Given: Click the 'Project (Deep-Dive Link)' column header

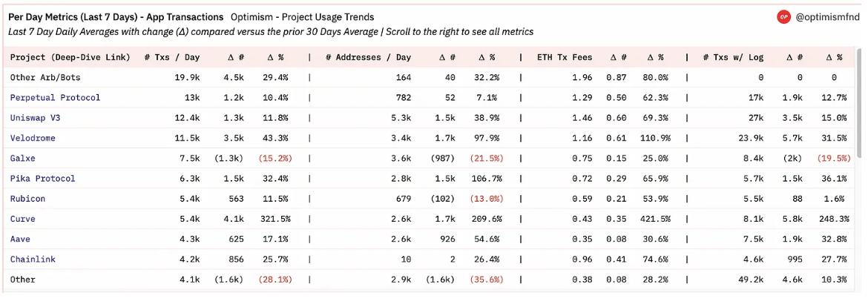Looking at the screenshot, I should [70, 57].
